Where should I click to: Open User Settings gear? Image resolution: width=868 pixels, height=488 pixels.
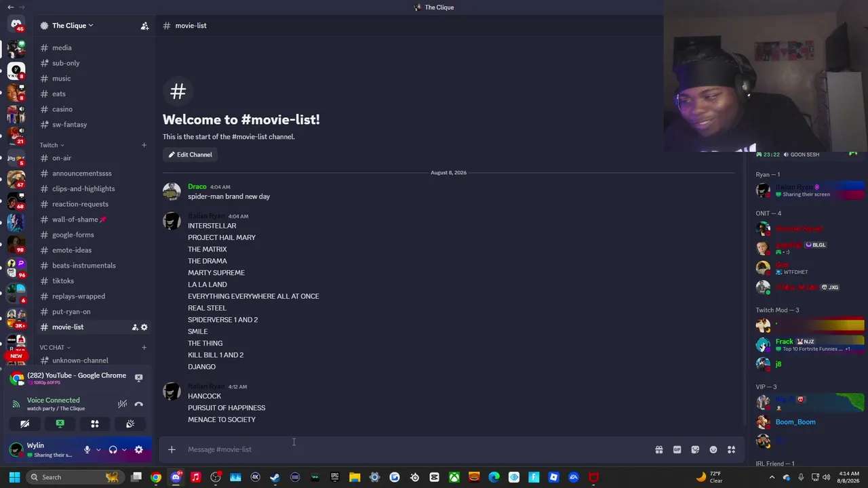tap(138, 449)
